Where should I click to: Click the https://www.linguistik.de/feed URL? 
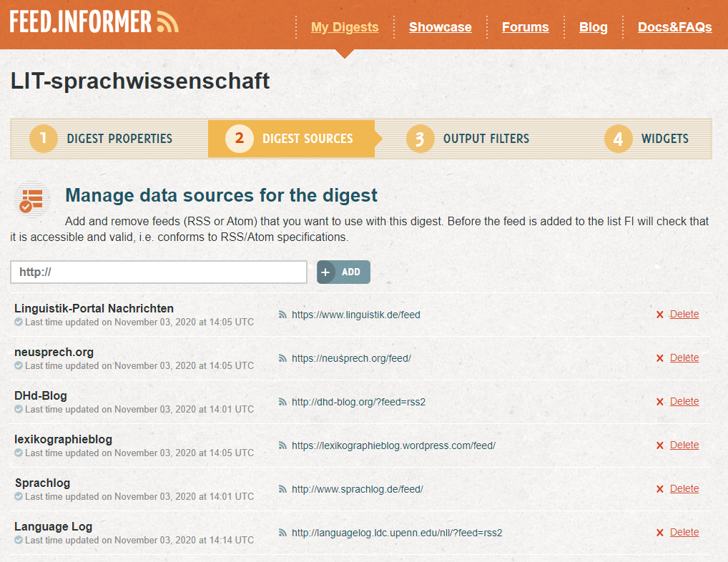click(355, 315)
